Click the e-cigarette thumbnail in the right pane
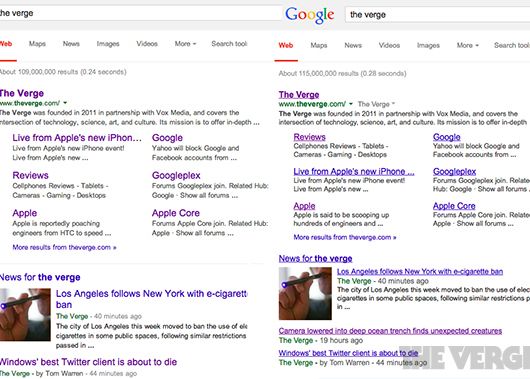This screenshot has width=530, height=379. (x=305, y=293)
